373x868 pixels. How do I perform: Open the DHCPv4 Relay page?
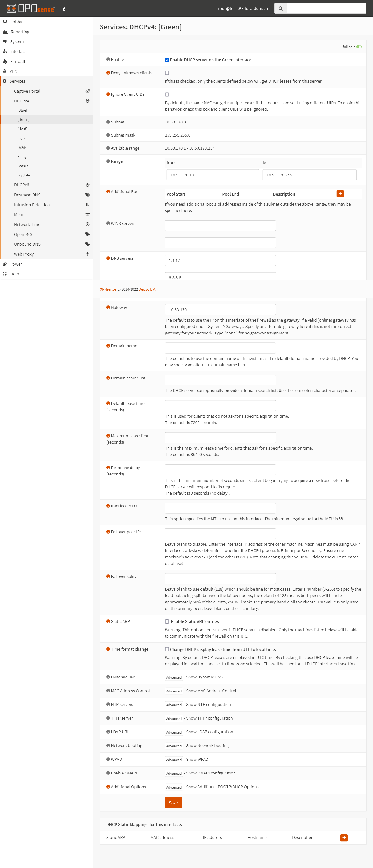point(47,157)
